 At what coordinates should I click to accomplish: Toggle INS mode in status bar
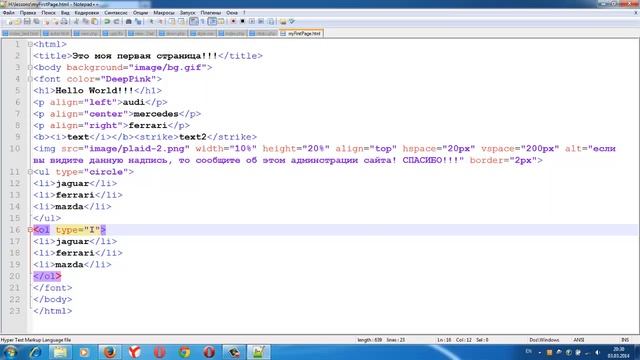tap(625, 340)
